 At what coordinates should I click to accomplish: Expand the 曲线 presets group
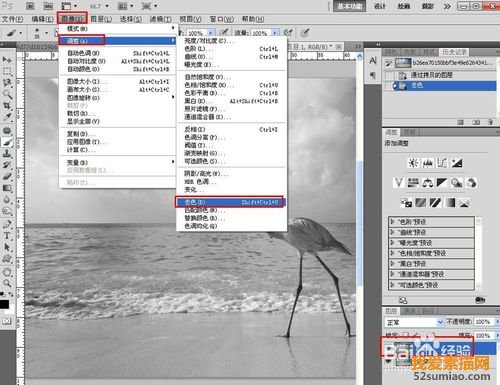[392, 232]
